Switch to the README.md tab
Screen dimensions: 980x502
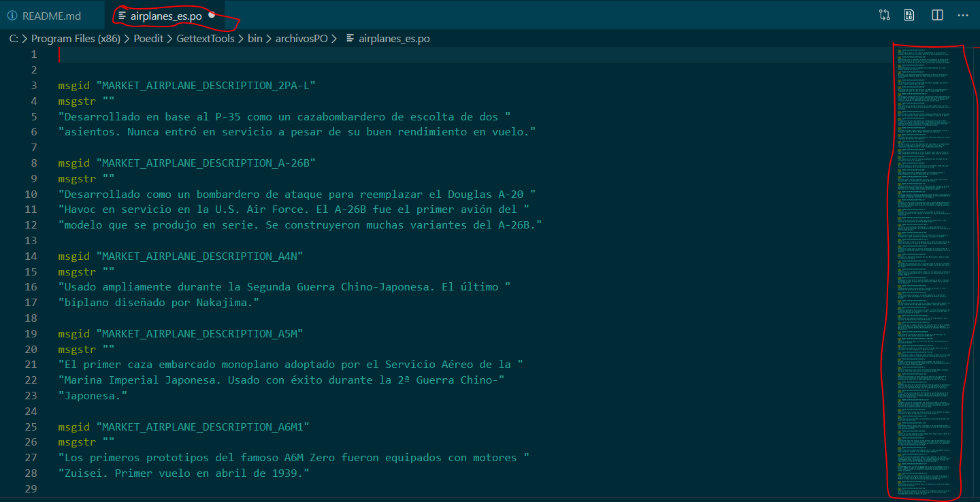(52, 16)
